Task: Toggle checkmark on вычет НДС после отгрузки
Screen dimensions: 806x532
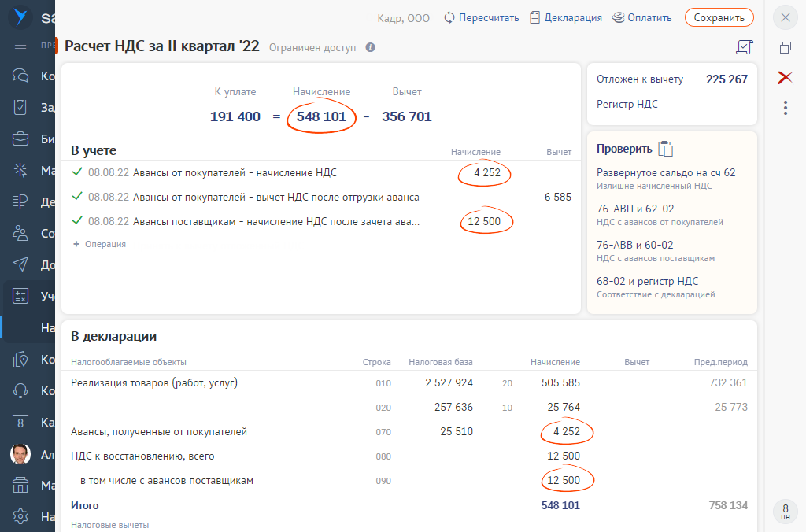Action: [x=76, y=197]
